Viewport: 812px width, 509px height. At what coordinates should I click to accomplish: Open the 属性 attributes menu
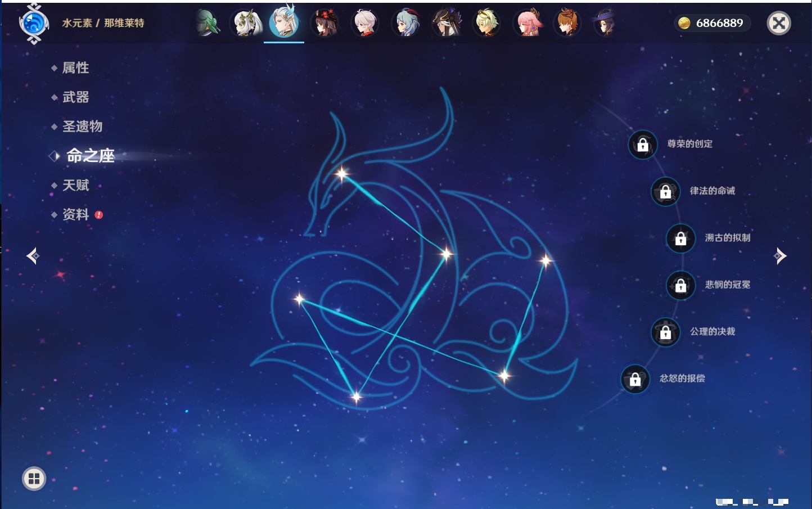point(76,68)
